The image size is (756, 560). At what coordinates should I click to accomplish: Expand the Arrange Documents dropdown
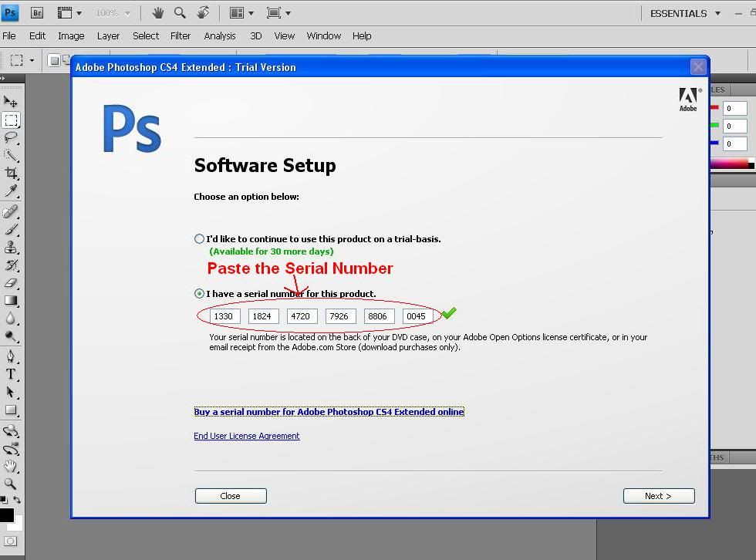[241, 13]
